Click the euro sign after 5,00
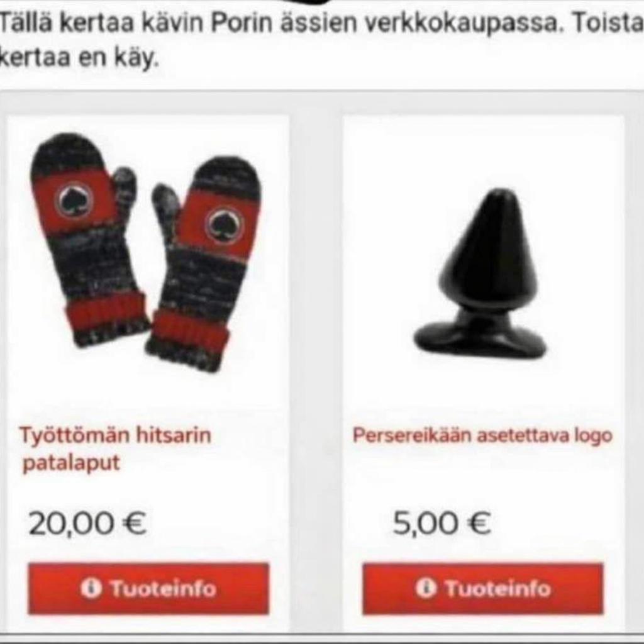The image size is (644, 644). coord(479,523)
